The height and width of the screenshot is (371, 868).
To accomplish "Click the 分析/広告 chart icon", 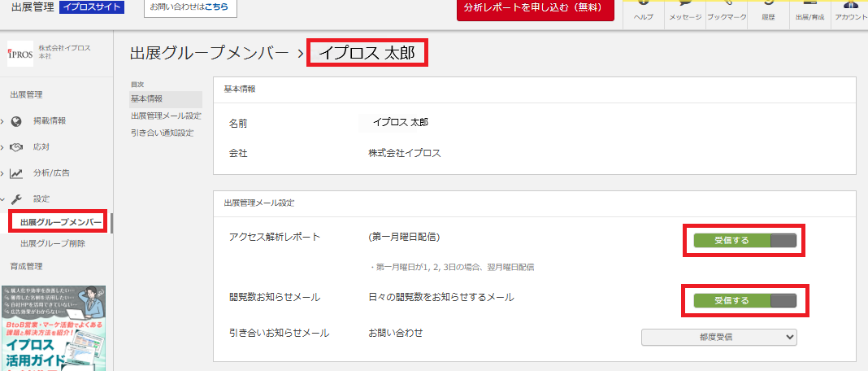I will (x=16, y=173).
